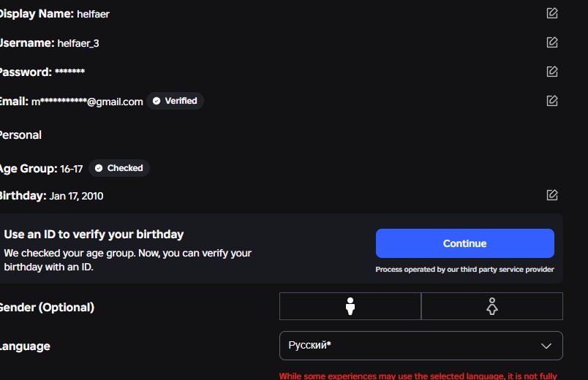Select the male gender option
Viewport: 588px width, 380px height.
tap(350, 306)
